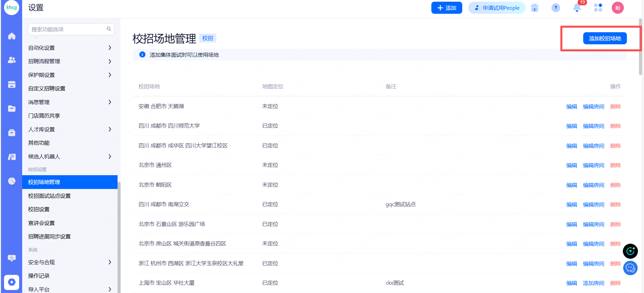
Task: Click the blue 添加 button in header
Action: tap(446, 8)
